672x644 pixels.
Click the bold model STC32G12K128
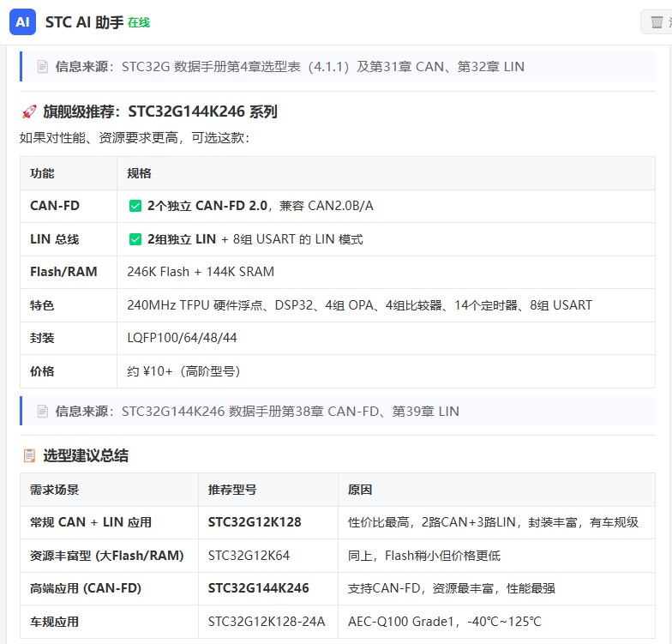point(255,522)
